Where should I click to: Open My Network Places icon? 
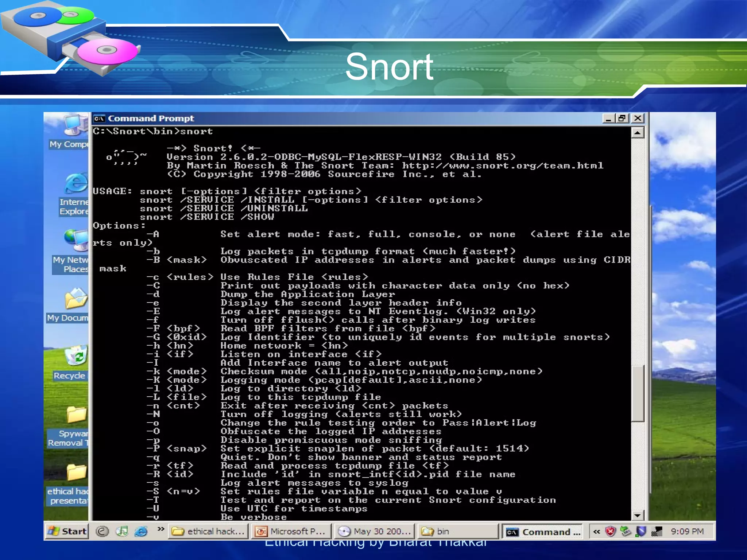(76, 241)
